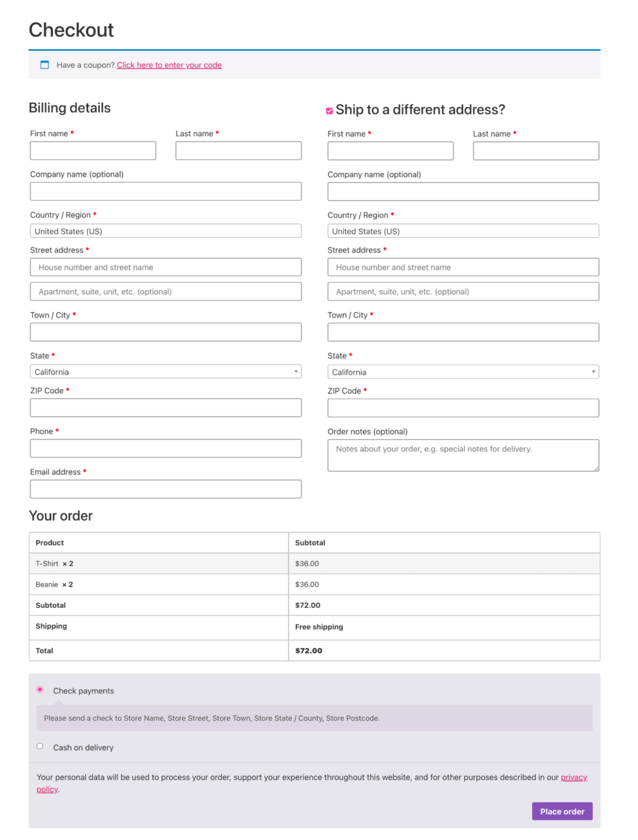Click the shipping Street address field

tap(463, 267)
